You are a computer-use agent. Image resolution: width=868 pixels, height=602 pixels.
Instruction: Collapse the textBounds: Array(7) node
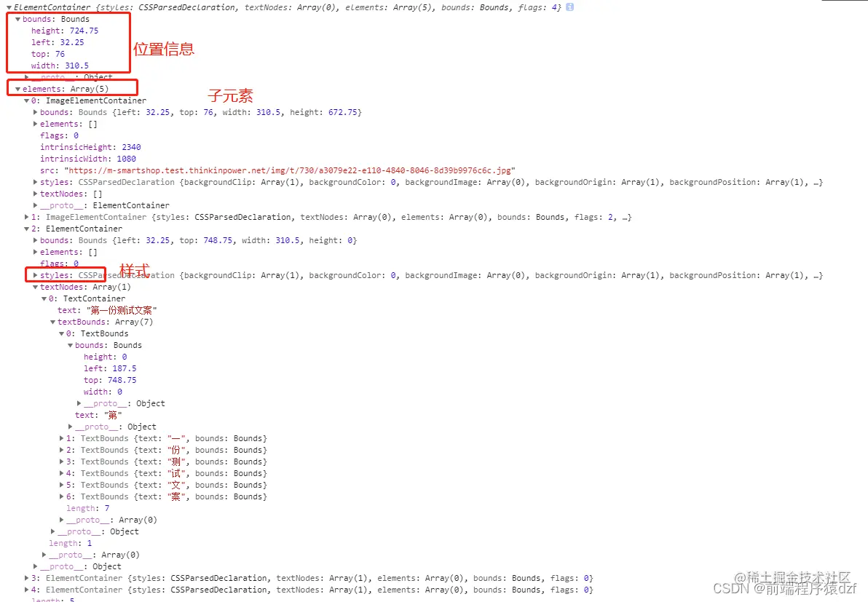(53, 322)
